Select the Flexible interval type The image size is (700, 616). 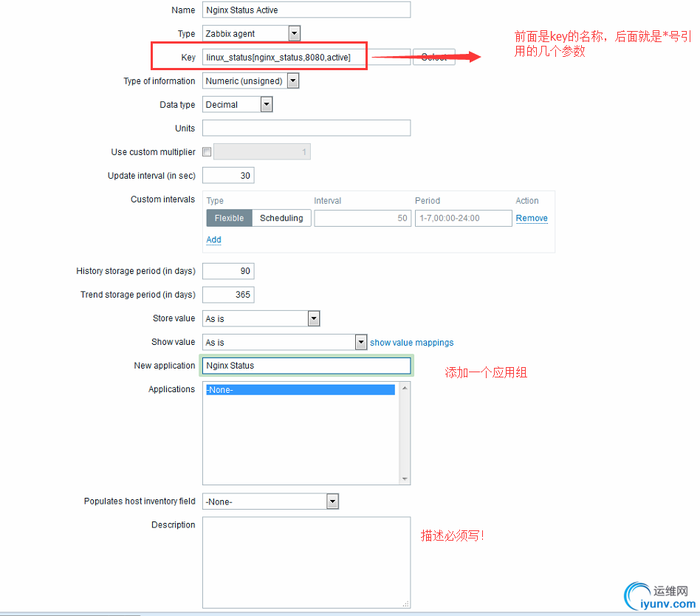[x=229, y=218]
